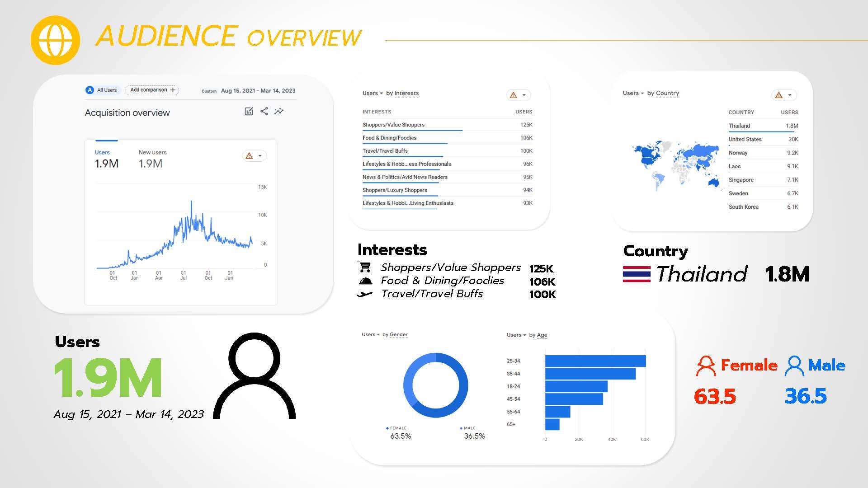The image size is (868, 488).
Task: Change the Country dimension selector
Action: click(x=667, y=93)
